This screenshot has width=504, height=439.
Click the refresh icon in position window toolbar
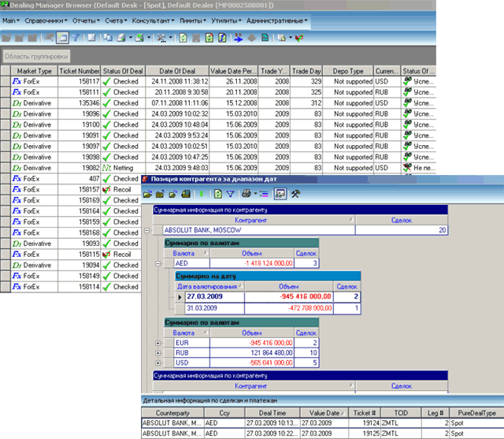pyautogui.click(x=218, y=194)
